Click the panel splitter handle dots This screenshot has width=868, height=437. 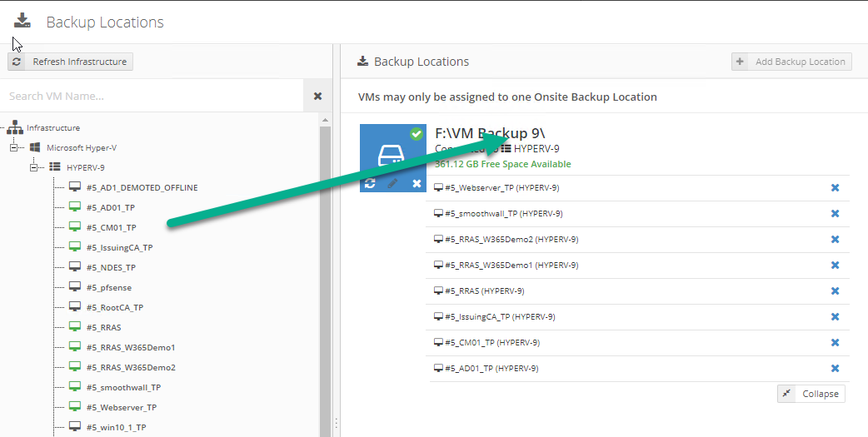point(336,423)
